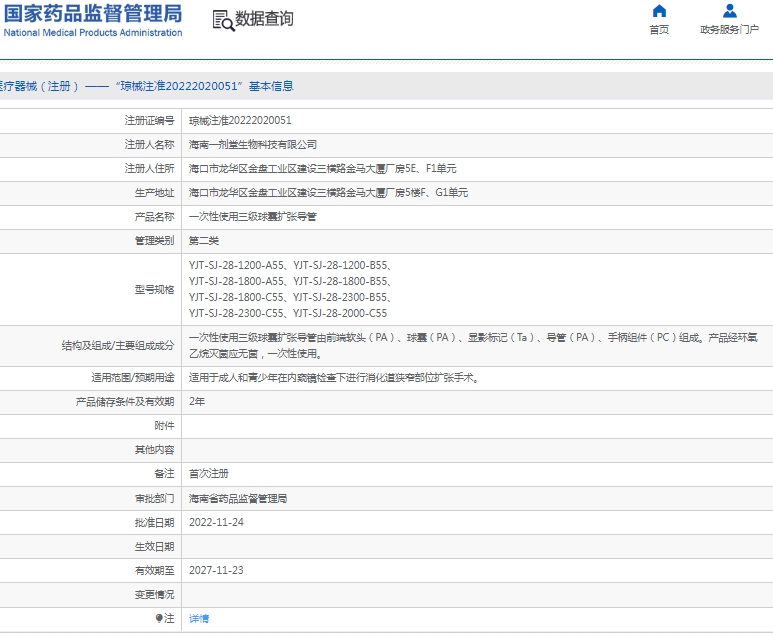Select 海南省药品监督管理局 approval department
The height and width of the screenshot is (636, 773).
pyautogui.click(x=238, y=498)
